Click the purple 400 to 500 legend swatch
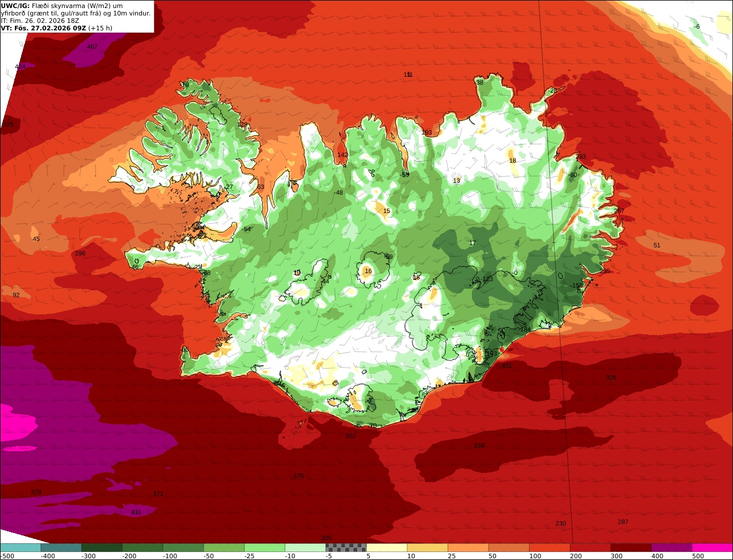733x560 pixels. pos(671,547)
